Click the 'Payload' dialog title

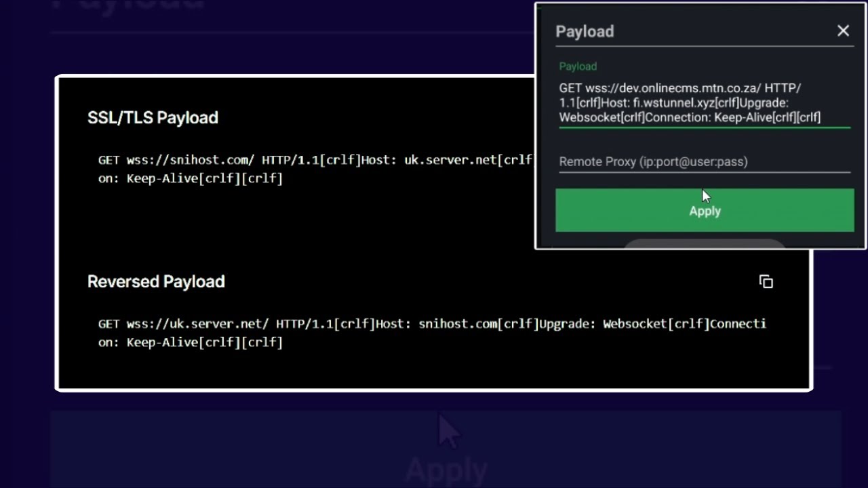click(585, 31)
